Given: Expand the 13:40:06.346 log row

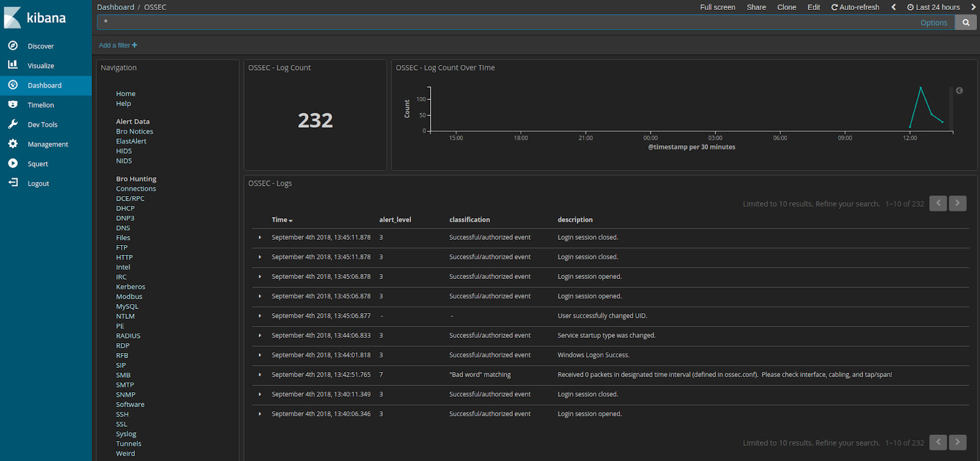Looking at the screenshot, I should [260, 414].
